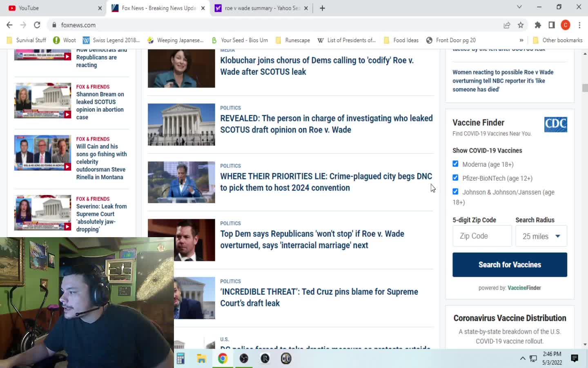Close the Yahoo search tab

[306, 8]
